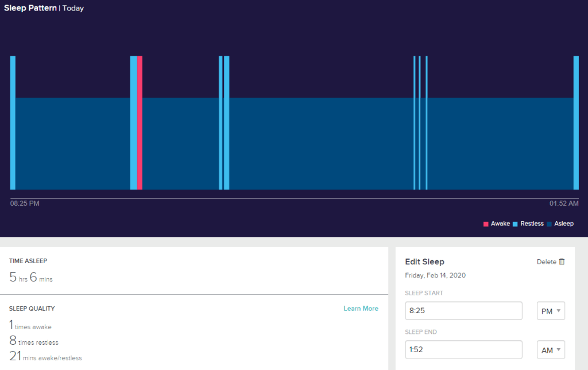Open the AM dropdown for sleep end

[551, 349]
